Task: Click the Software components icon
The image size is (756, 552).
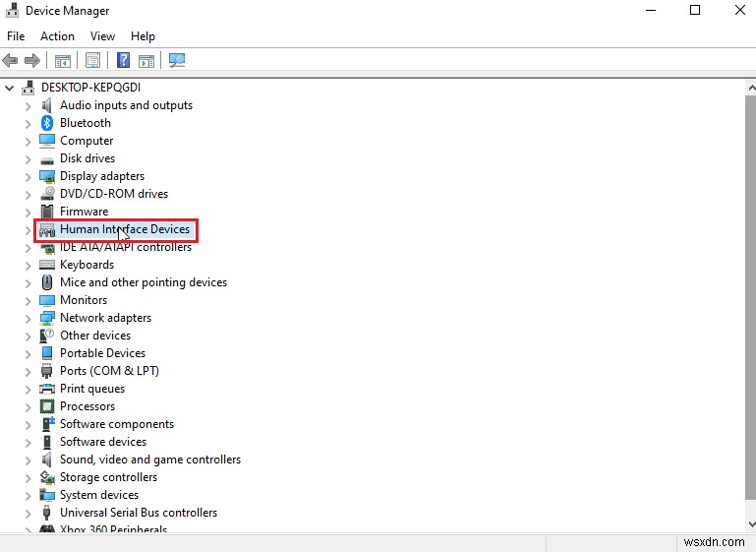Action: pyautogui.click(x=48, y=424)
